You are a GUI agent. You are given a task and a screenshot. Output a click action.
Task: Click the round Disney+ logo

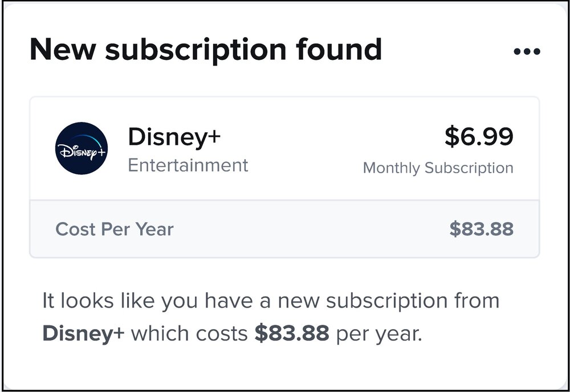tap(82, 148)
